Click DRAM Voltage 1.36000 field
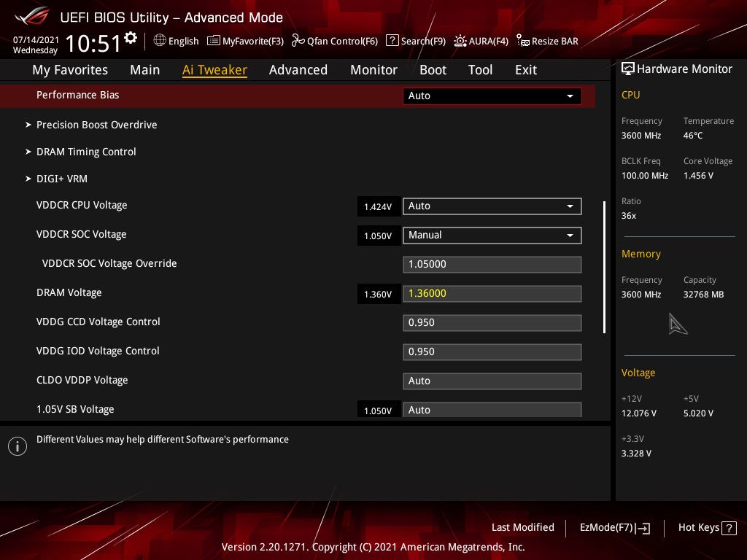 click(x=492, y=293)
